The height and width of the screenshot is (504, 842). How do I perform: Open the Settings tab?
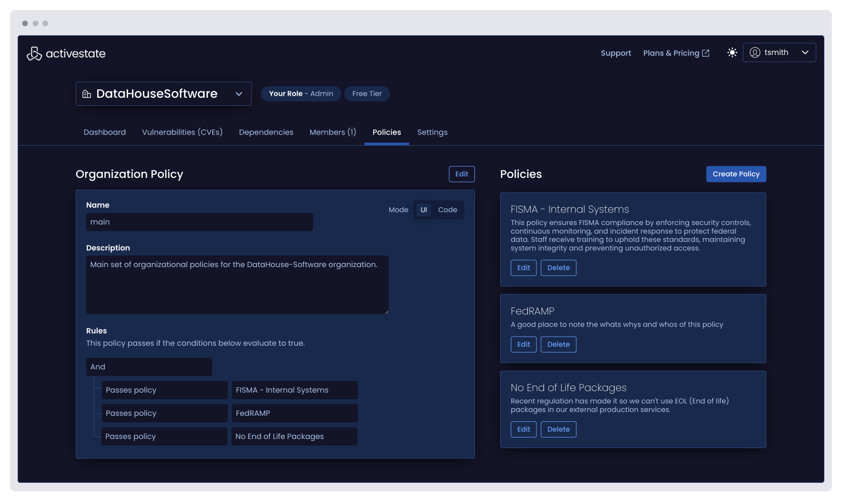point(432,132)
